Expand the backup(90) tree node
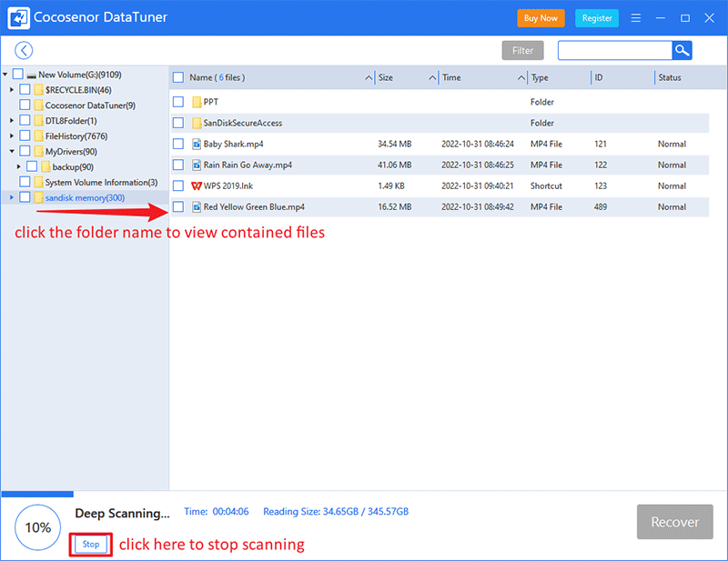Viewport: 728px width, 561px height. click(18, 166)
